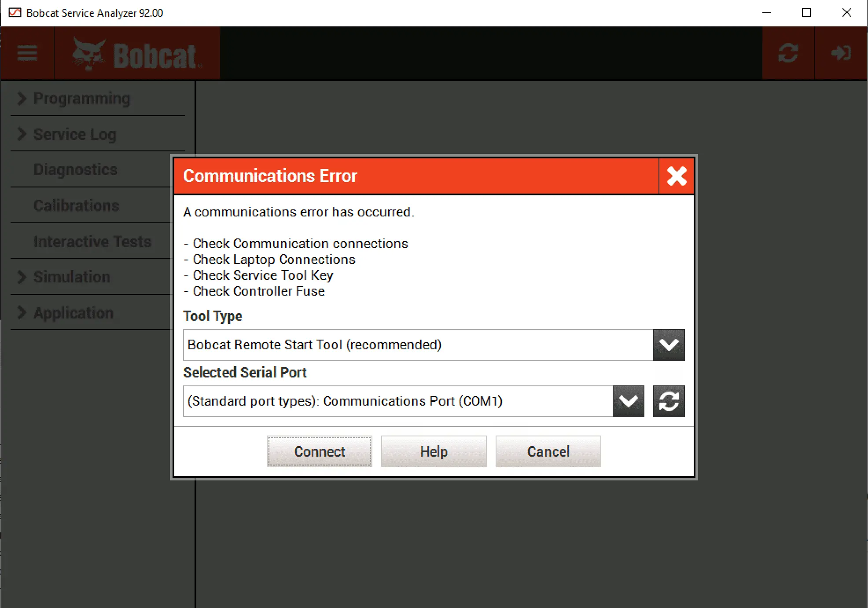Select Diagnostics in the sidebar
Viewport: 868px width, 608px height.
tap(75, 170)
